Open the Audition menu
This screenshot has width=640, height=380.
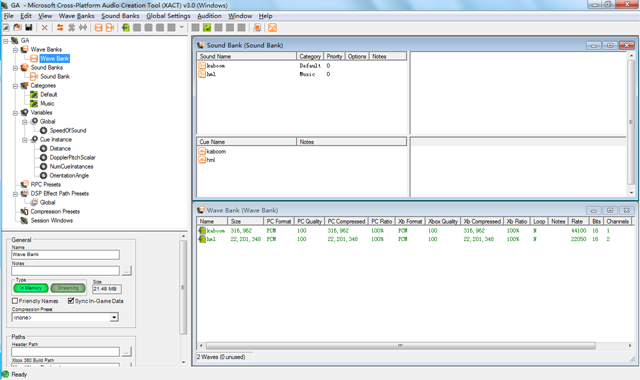pos(209,16)
